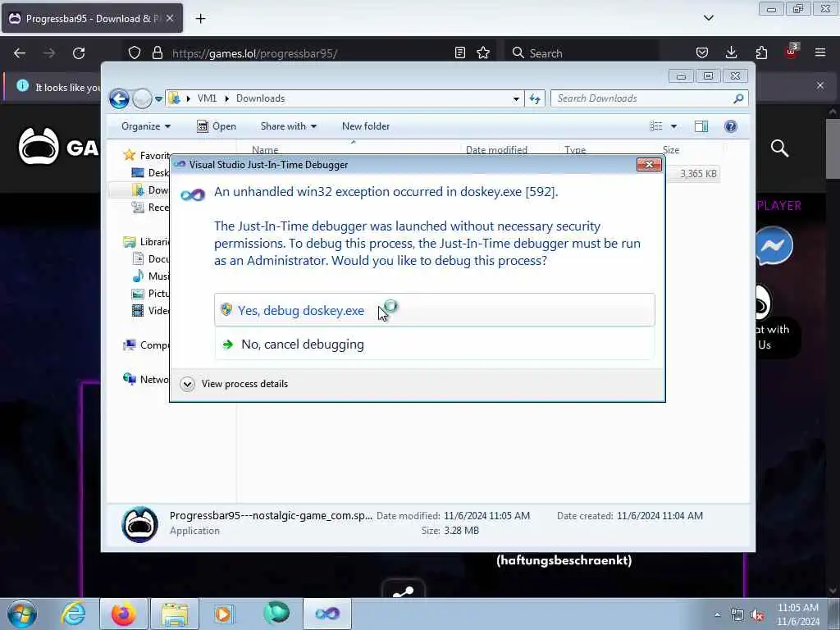Viewport: 840px width, 630px height.
Task: Open the Share with menu
Action: coord(288,126)
